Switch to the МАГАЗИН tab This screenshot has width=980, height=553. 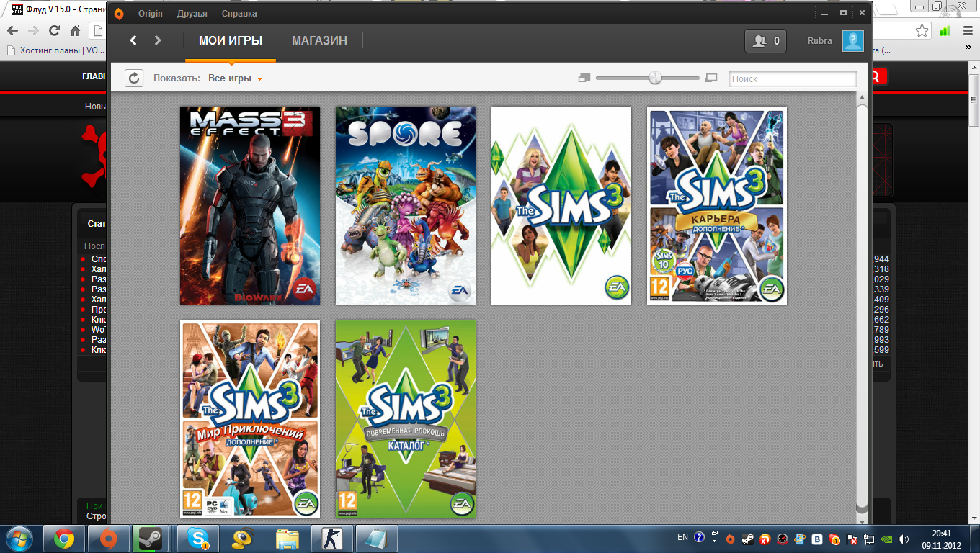tap(319, 41)
